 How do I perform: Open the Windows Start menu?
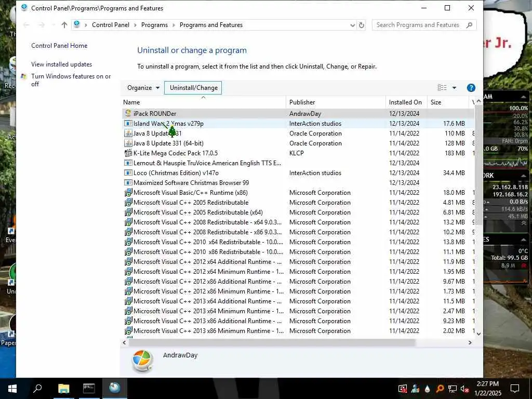coord(12,389)
